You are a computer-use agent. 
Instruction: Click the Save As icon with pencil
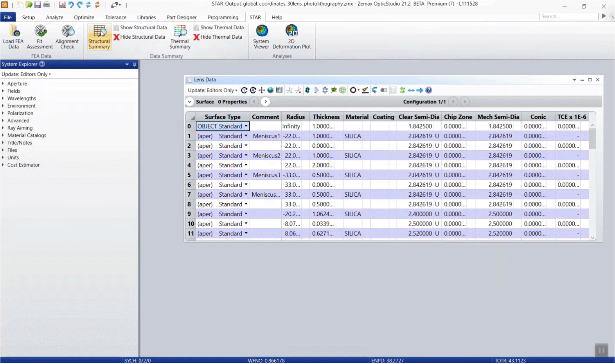pyautogui.click(x=62, y=5)
